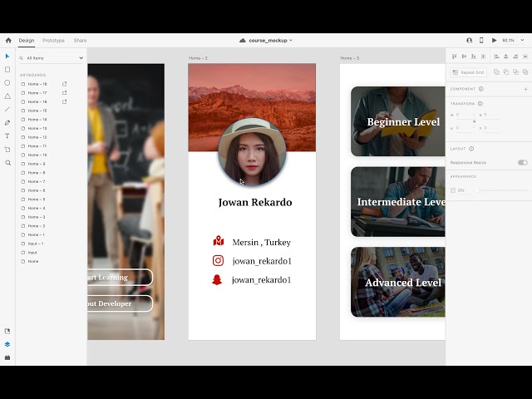Switch to the Design tab
Viewport: 532px width, 399px height.
click(x=27, y=41)
